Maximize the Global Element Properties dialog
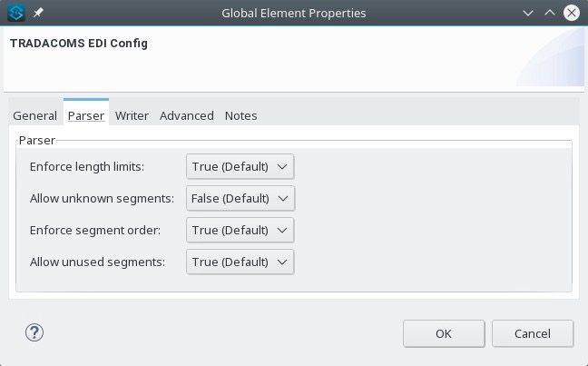 550,14
